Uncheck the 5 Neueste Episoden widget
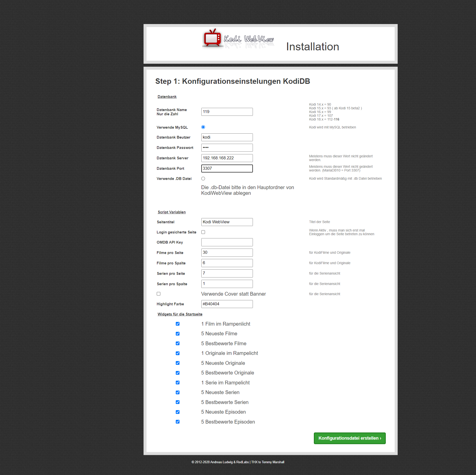The width and height of the screenshot is (476, 475). pos(178,412)
